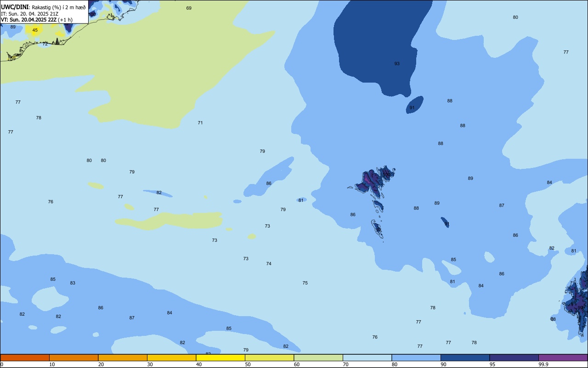Screen dimensions: 588x368
Task: Pick the 20–30 amber legend swatch
Action: coord(123,357)
